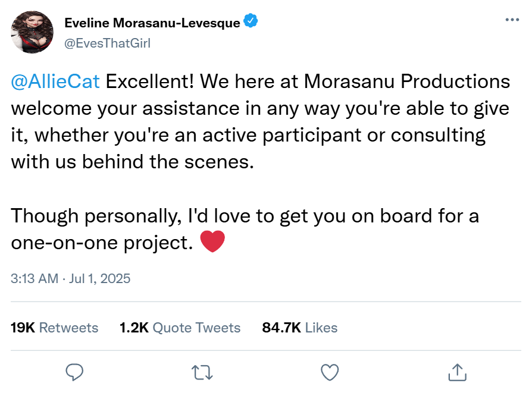The width and height of the screenshot is (532, 405).
Task: Click the red heart emoji in tweet
Action: (213, 242)
